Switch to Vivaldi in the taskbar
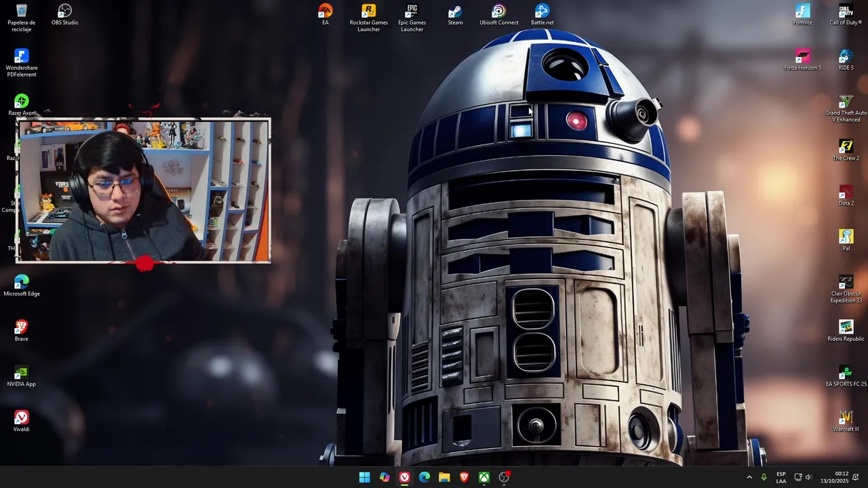Screen dimensions: 868x488 (404, 477)
